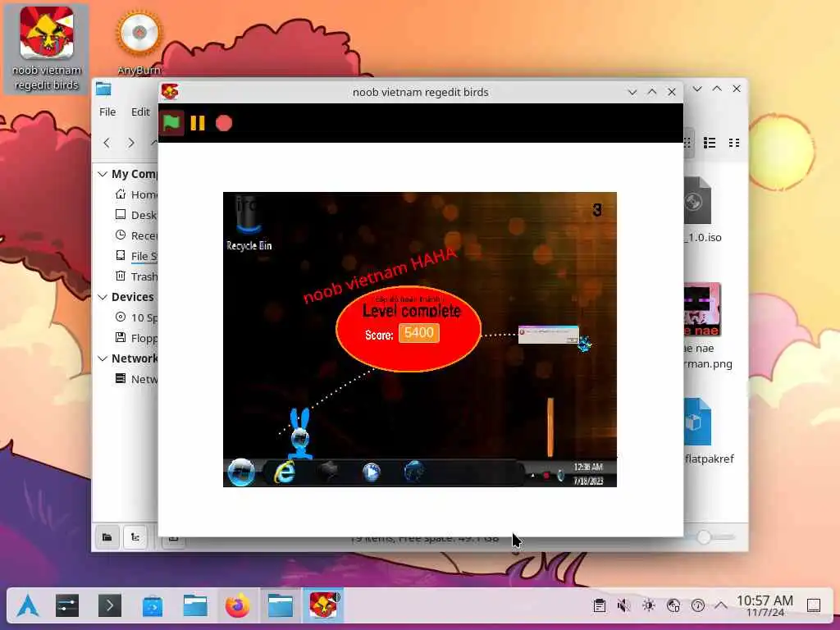Select Desktop in file manager sidebar
The height and width of the screenshot is (630, 840).
pyautogui.click(x=136, y=215)
